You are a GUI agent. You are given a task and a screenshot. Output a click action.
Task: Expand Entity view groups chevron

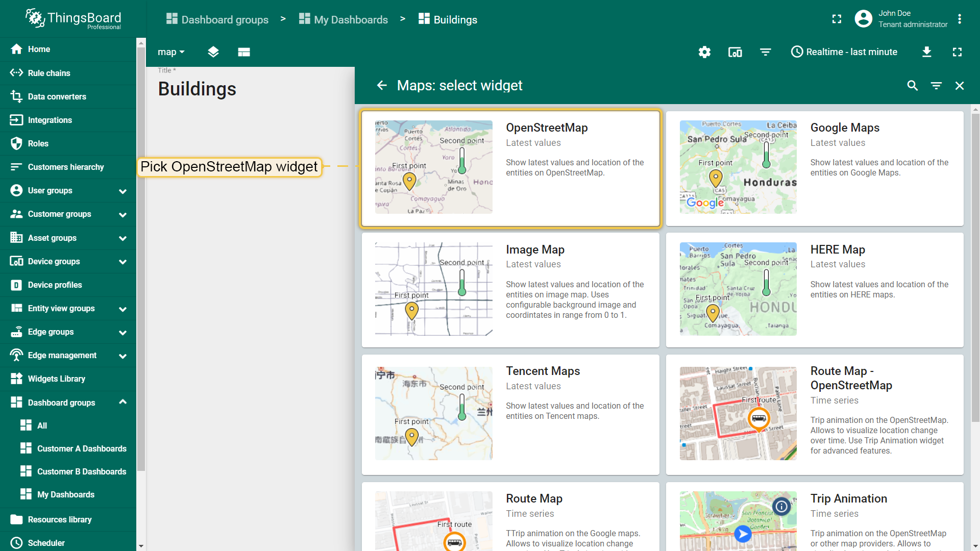(x=122, y=309)
